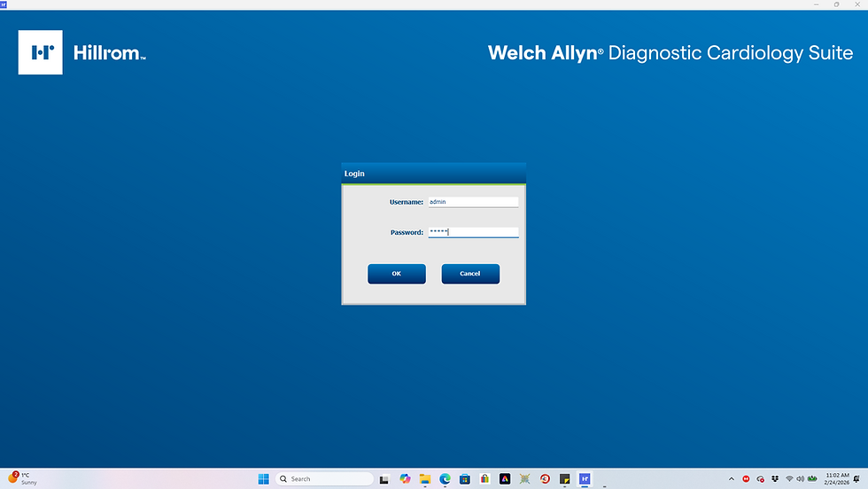The image size is (868, 489).
Task: Open the shopping bag app icon in taskbar
Action: pyautogui.click(x=484, y=479)
